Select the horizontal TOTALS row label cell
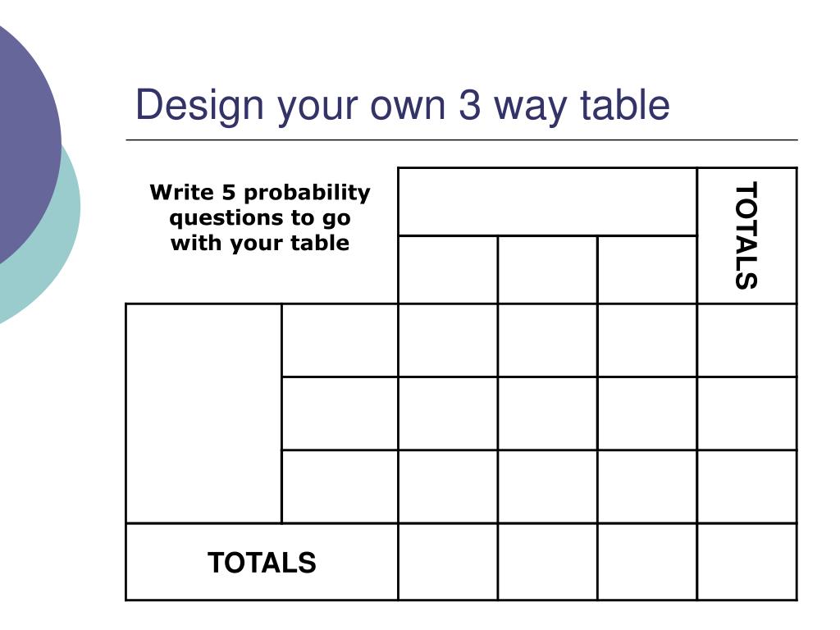The width and height of the screenshot is (840, 630). click(262, 562)
